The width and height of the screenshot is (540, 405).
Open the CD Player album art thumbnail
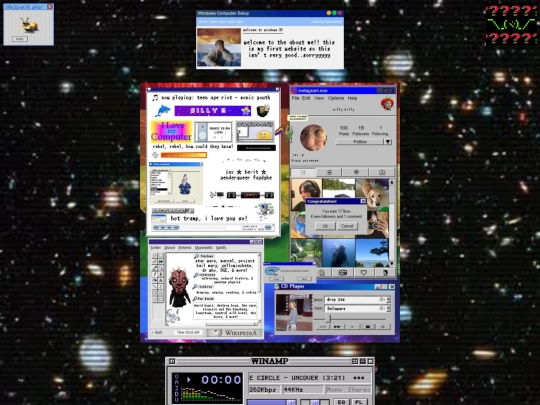point(294,312)
